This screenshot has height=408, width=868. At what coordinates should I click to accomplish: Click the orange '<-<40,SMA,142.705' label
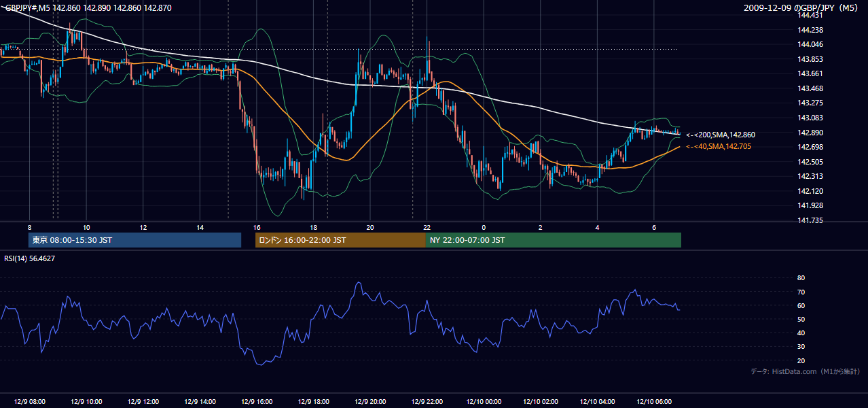(720, 146)
